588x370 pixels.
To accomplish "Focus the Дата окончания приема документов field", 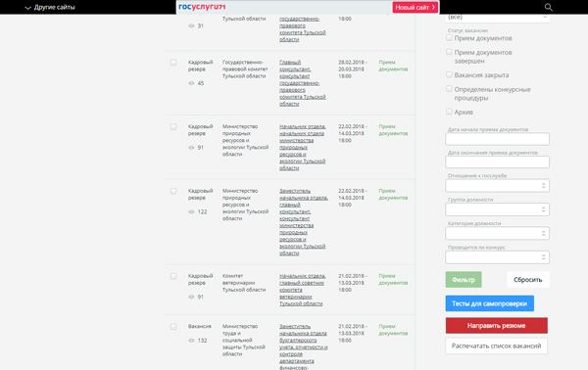I will click(497, 162).
